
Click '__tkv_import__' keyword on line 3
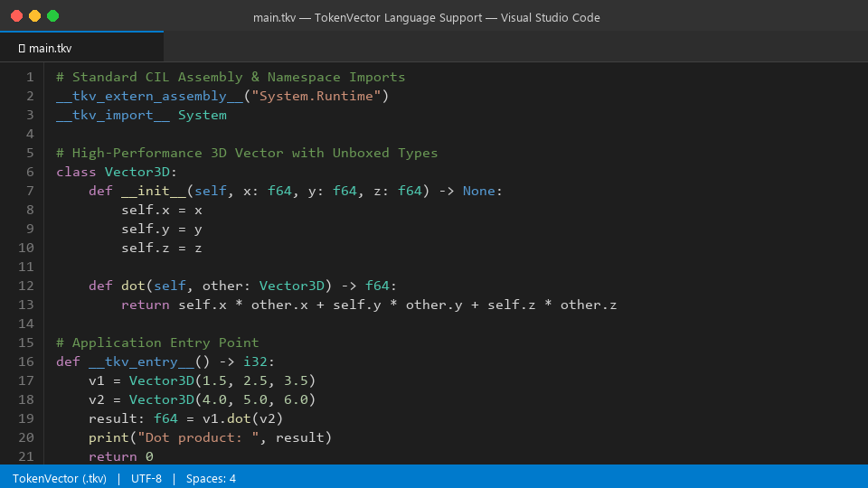(x=113, y=115)
